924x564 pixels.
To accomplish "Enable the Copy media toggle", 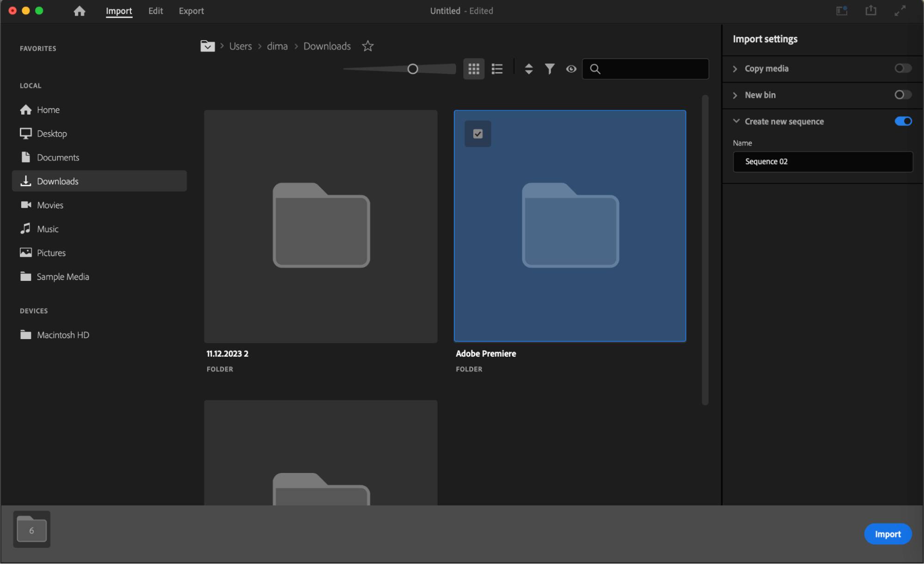I will (903, 68).
